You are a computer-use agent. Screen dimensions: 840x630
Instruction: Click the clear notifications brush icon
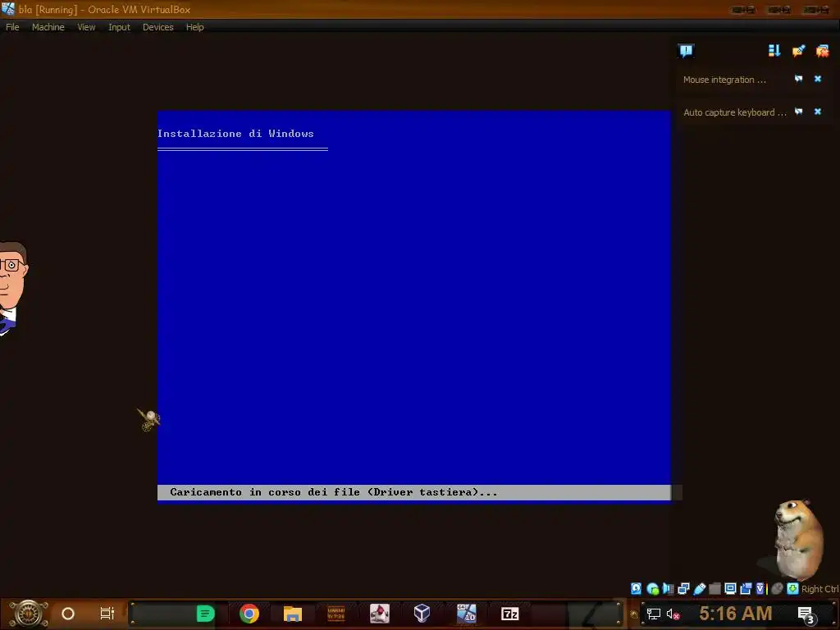pyautogui.click(x=798, y=50)
